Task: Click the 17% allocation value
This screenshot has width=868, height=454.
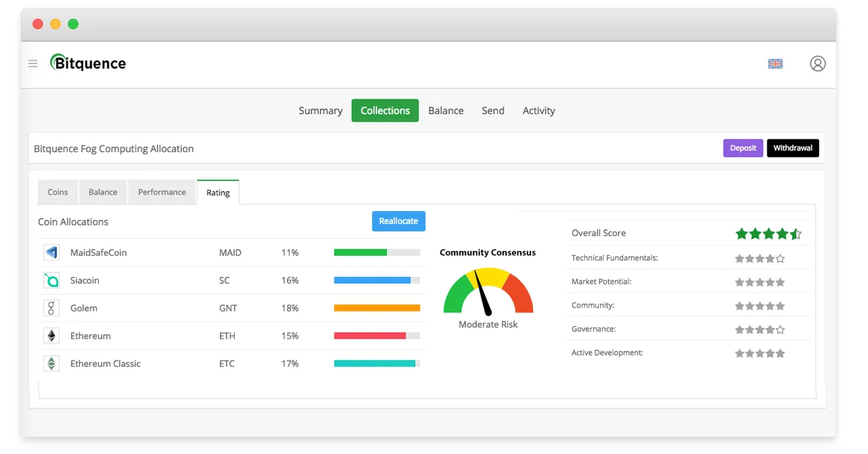Action: click(x=290, y=364)
